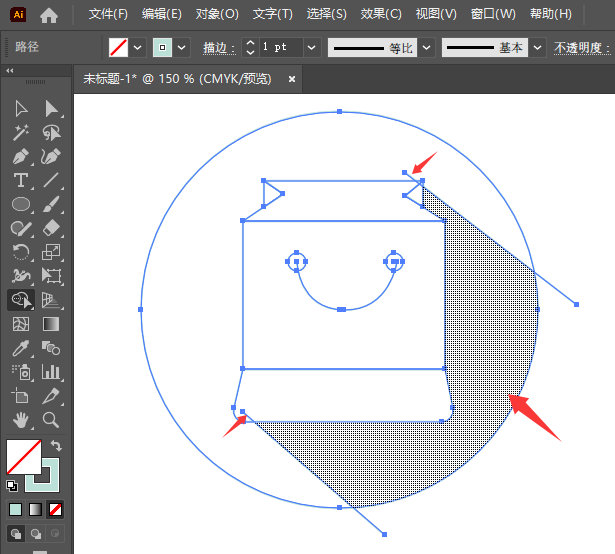Click the 描边 stroke panel link
Image resolution: width=615 pixels, height=554 pixels.
219,48
